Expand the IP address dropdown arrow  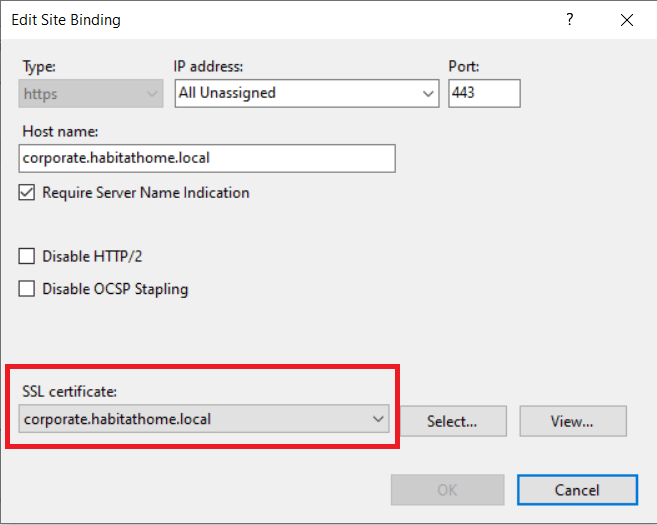[428, 94]
